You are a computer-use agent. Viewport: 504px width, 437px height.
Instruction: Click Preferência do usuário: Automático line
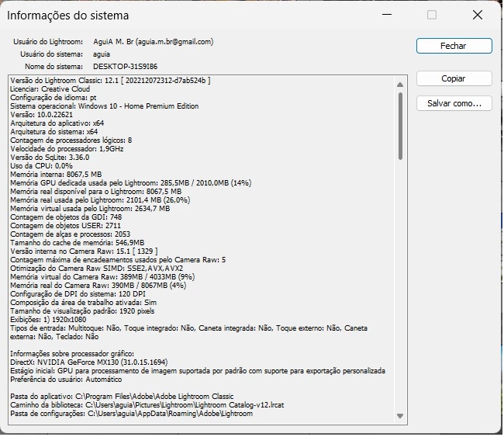66,380
